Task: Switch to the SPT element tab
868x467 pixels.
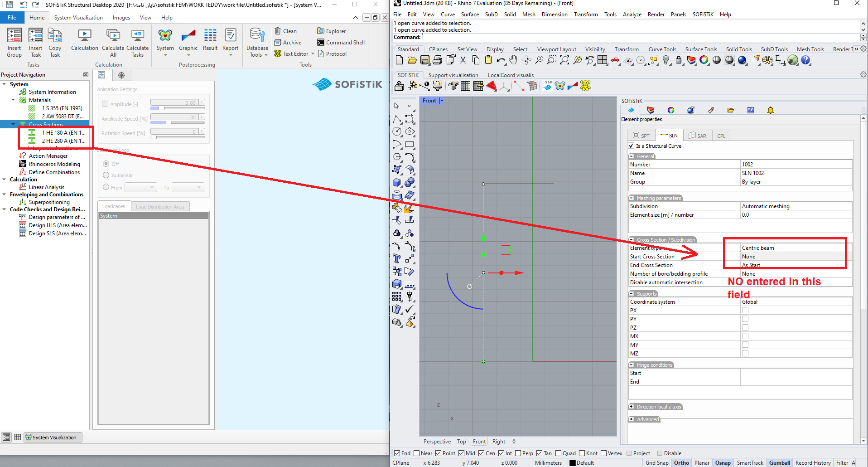Action: tap(641, 136)
